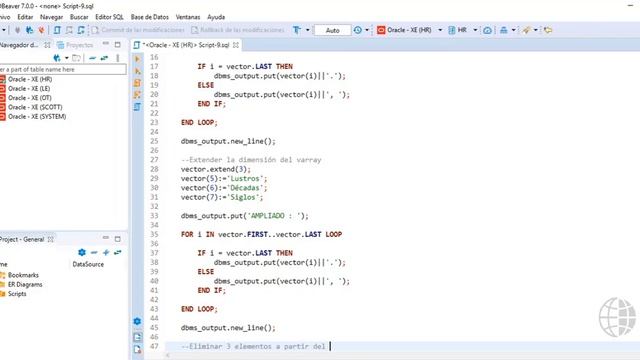Click the grayed Rollback de las modificaciones button
This screenshot has width=640, height=360.
click(x=238, y=30)
